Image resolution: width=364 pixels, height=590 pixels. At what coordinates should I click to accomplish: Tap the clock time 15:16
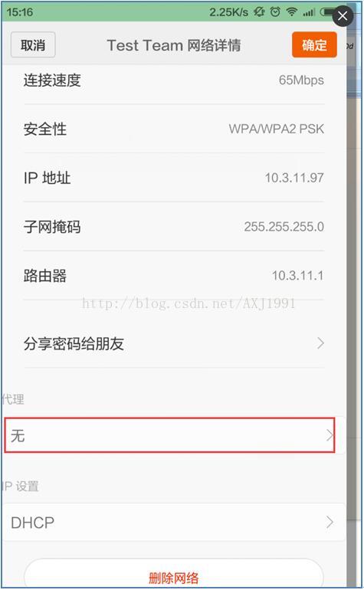20,12
